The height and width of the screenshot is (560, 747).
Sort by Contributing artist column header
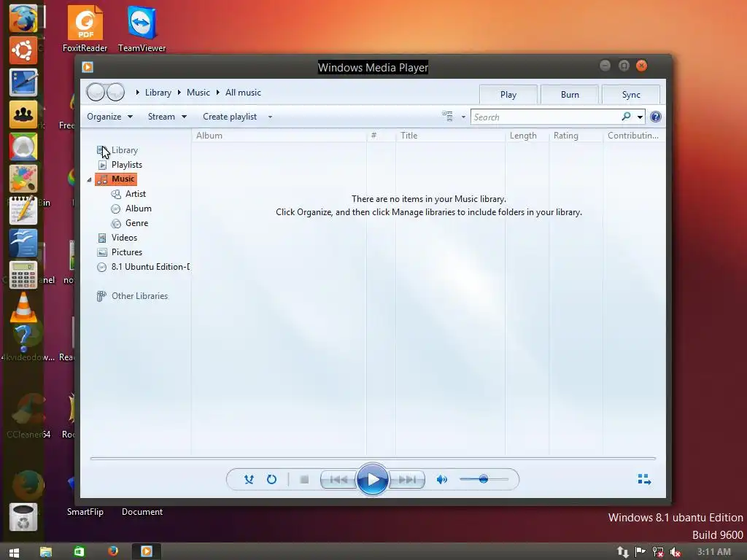[x=634, y=135]
